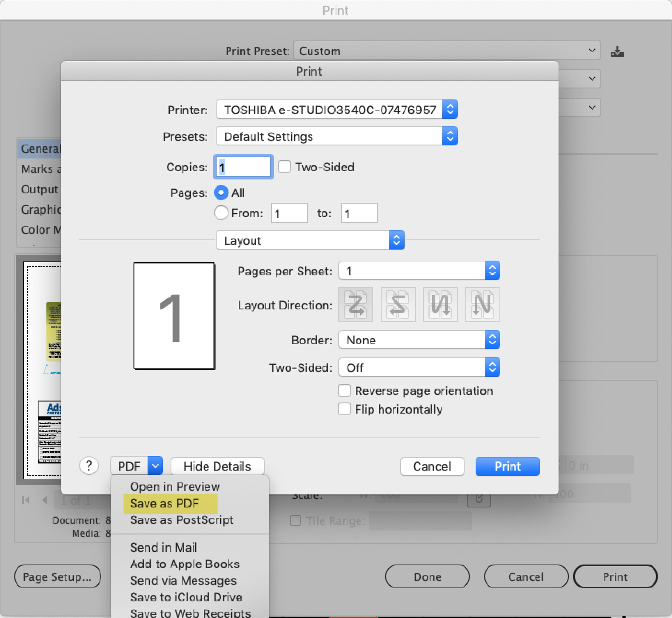This screenshot has width=672, height=618.
Task: Enable Flip horizontally option
Action: pyautogui.click(x=344, y=409)
